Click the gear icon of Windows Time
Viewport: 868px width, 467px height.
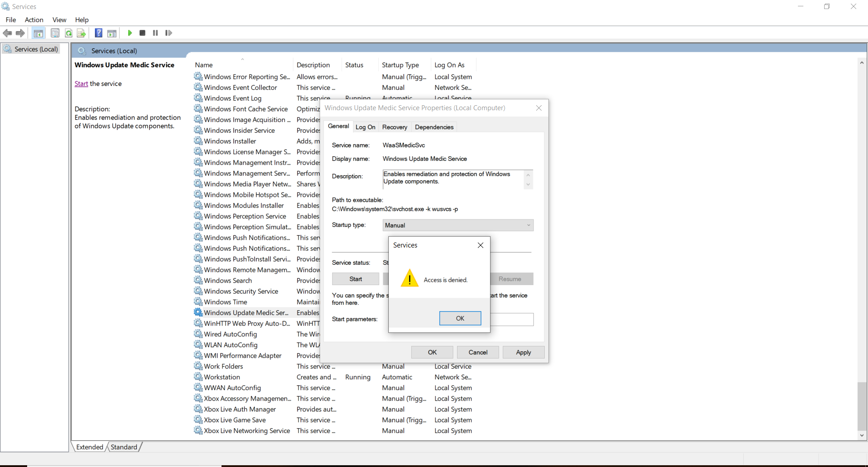tap(198, 302)
